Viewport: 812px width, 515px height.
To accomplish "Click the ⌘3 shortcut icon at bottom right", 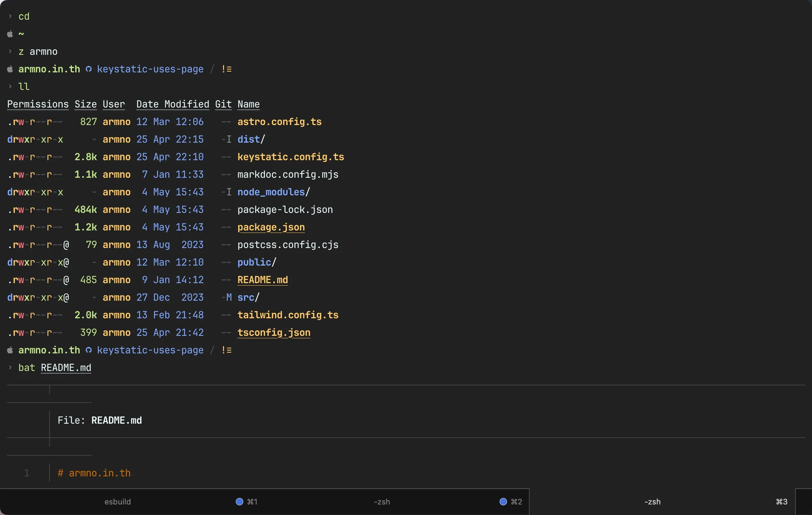I will (781, 502).
